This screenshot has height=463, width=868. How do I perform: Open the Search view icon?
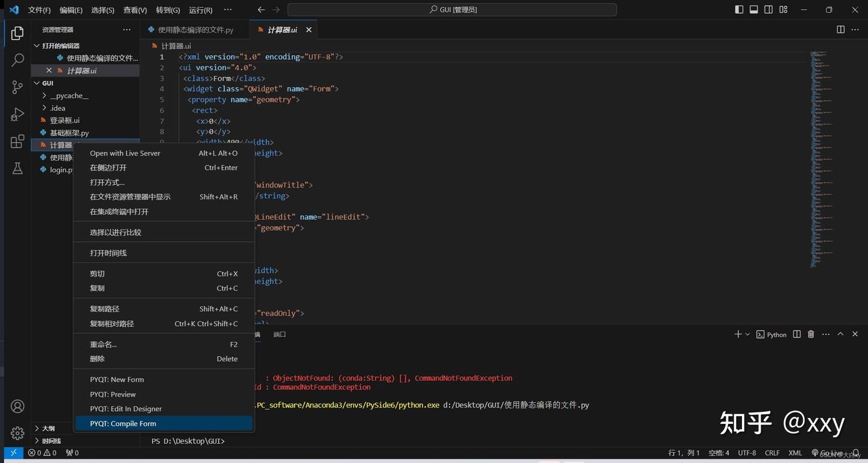pos(17,60)
